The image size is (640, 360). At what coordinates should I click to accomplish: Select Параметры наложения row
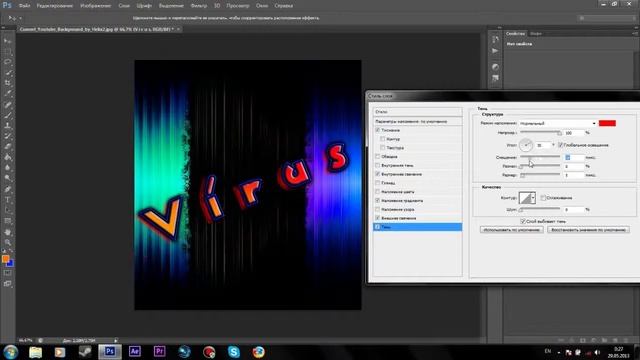(x=418, y=121)
